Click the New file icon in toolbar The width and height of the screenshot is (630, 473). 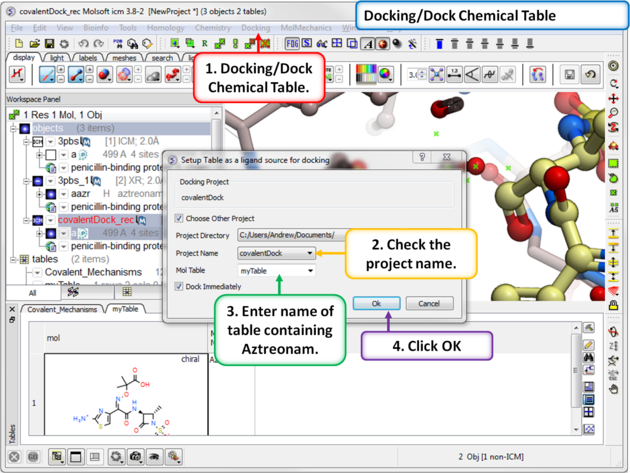tap(19, 43)
